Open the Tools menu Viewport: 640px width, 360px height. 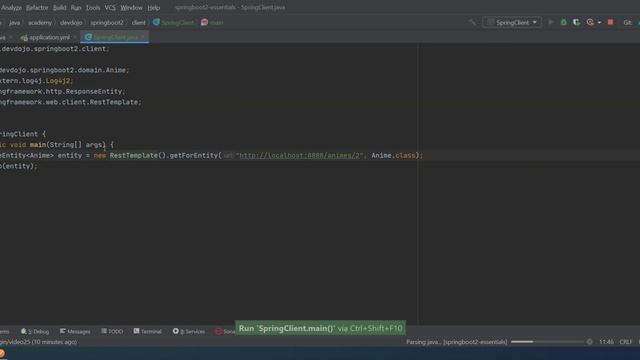point(93,8)
